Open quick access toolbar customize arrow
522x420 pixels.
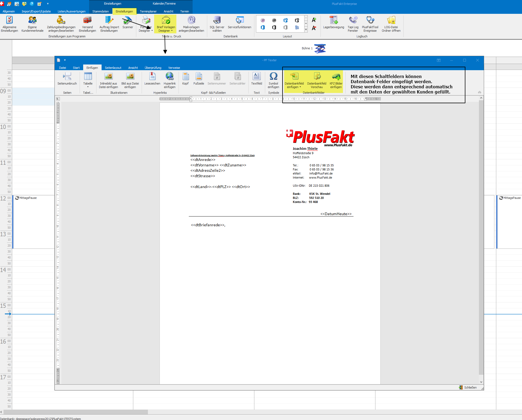[x=48, y=4]
